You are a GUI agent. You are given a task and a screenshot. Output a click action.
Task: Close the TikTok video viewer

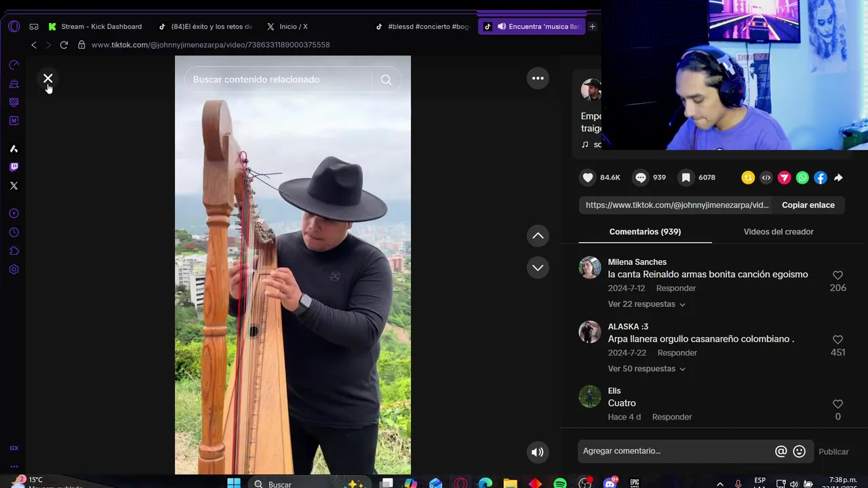point(48,79)
